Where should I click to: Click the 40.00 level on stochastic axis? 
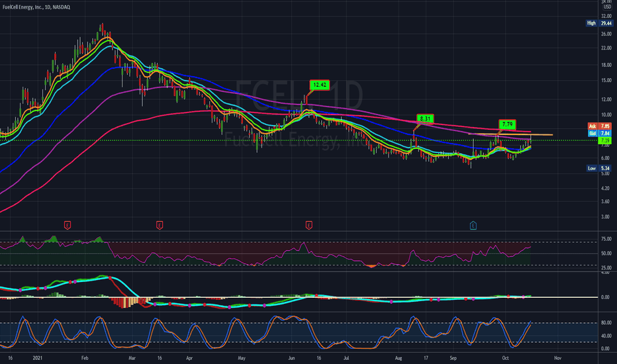(x=606, y=336)
